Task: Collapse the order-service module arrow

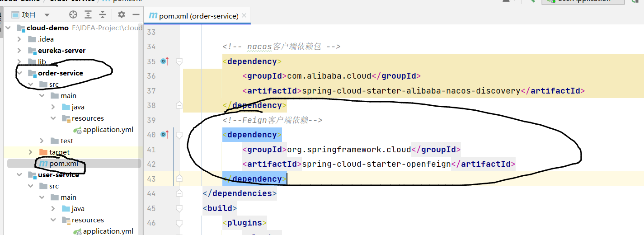Action: click(x=19, y=73)
